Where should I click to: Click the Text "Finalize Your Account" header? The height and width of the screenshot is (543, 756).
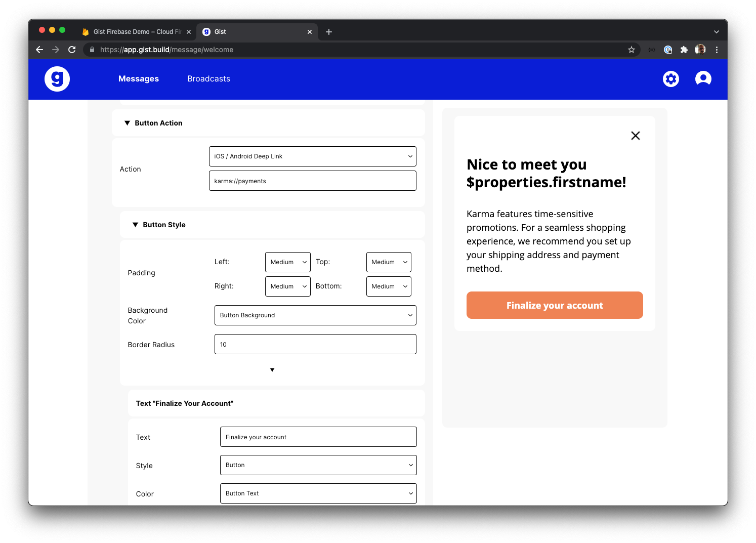pos(185,403)
